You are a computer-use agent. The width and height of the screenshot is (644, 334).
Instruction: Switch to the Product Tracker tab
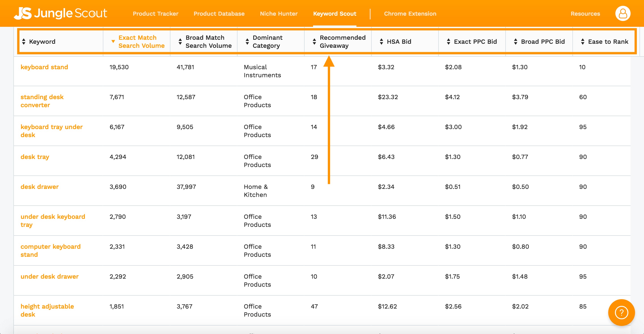pos(155,14)
